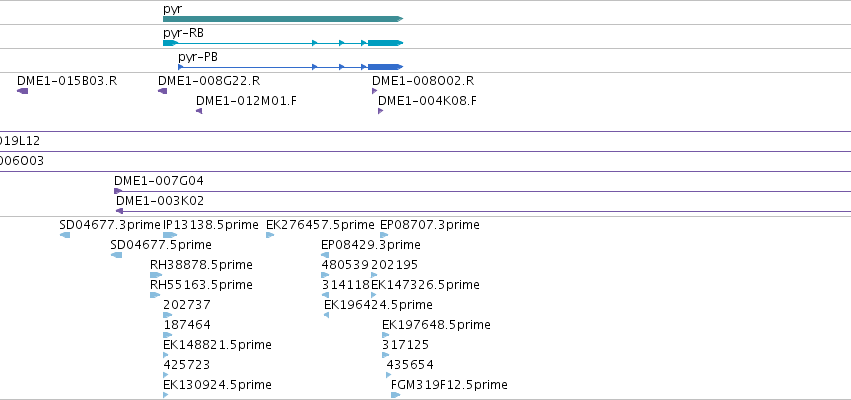Click the pyr-PB protein final exon block
This screenshot has height=400, width=851.
point(385,67)
